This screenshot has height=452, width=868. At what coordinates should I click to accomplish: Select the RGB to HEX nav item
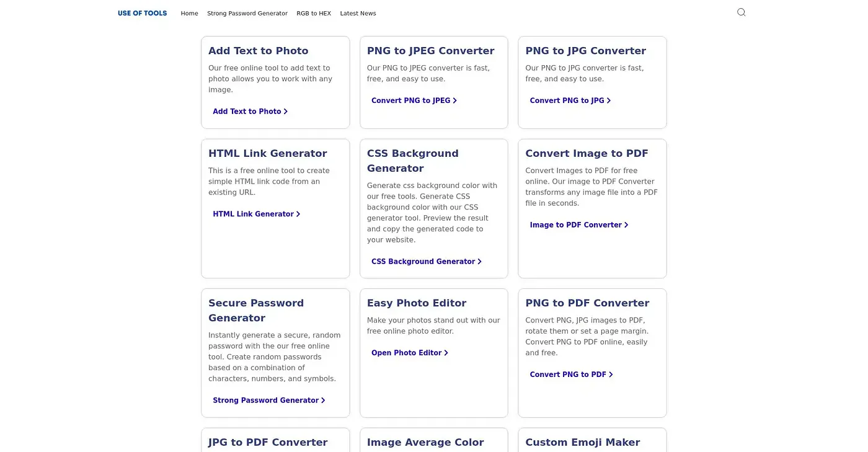coord(314,13)
